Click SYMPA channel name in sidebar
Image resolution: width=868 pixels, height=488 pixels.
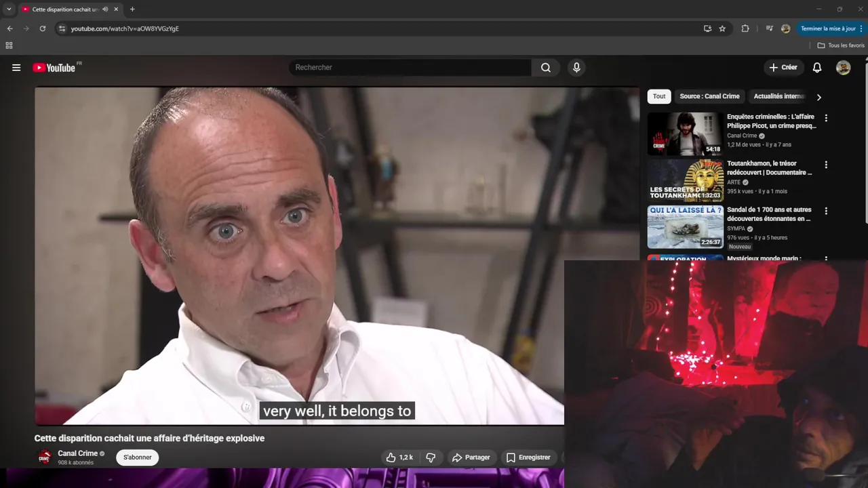(736, 228)
